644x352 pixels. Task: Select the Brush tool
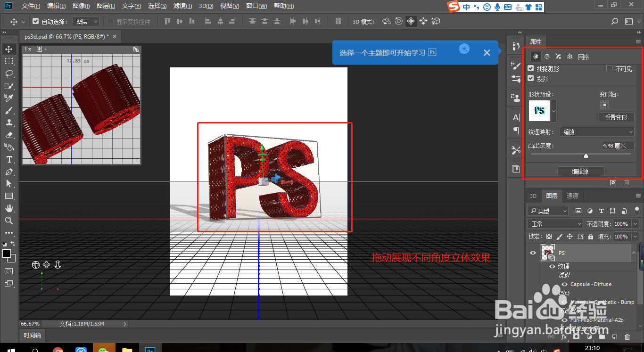9,110
